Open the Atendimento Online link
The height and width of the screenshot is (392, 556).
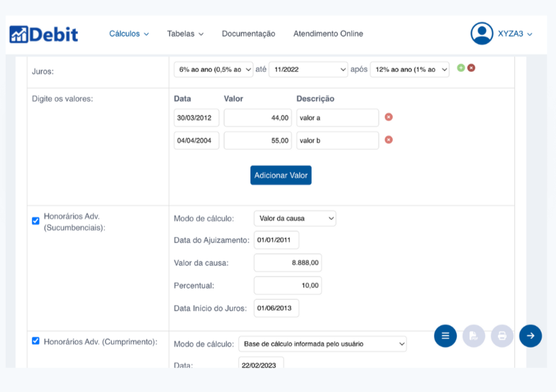coord(328,34)
